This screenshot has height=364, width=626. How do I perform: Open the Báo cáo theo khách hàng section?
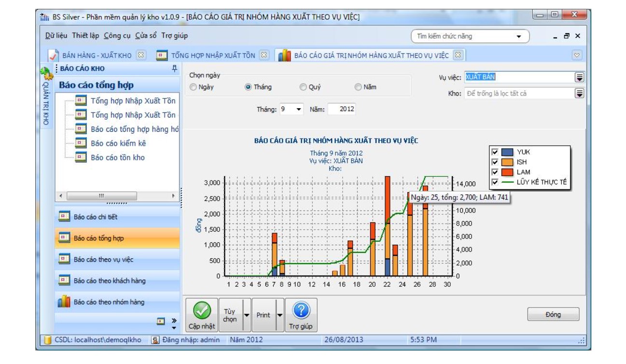click(x=117, y=280)
